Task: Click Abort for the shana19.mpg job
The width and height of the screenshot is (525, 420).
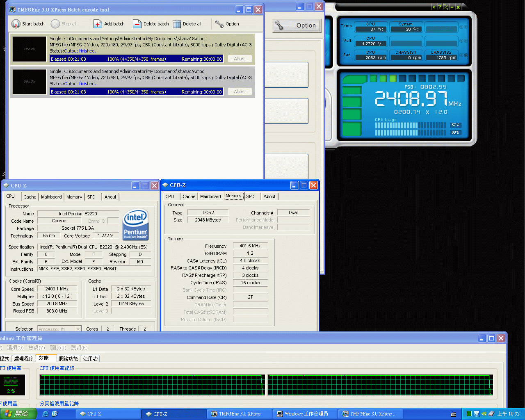Action: 240,91
